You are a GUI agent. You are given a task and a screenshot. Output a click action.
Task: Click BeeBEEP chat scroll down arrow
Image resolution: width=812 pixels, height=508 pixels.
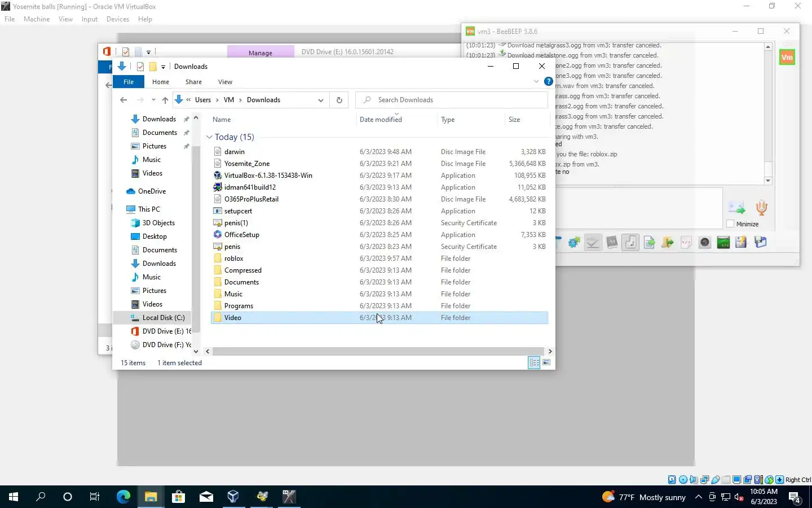tap(768, 181)
